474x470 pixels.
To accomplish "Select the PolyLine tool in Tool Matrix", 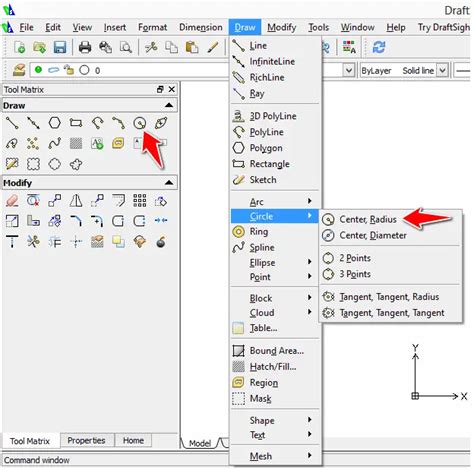I will (x=97, y=123).
